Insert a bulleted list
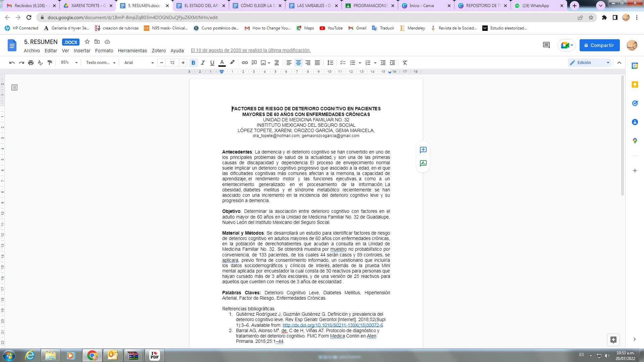This screenshot has width=644, height=362. [353, 63]
